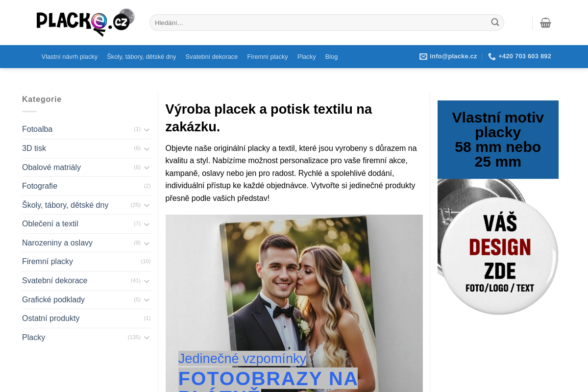
Task: Open the Blog menu item
Action: (331, 56)
